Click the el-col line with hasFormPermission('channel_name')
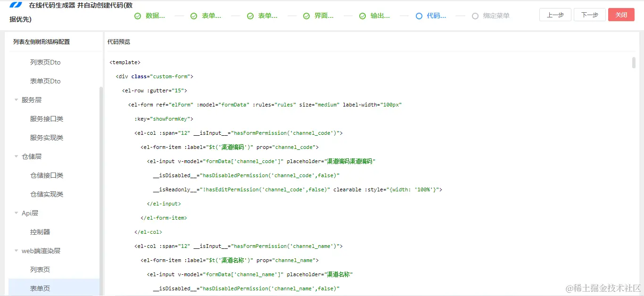Image resolution: width=644 pixels, height=296 pixels. click(x=239, y=246)
